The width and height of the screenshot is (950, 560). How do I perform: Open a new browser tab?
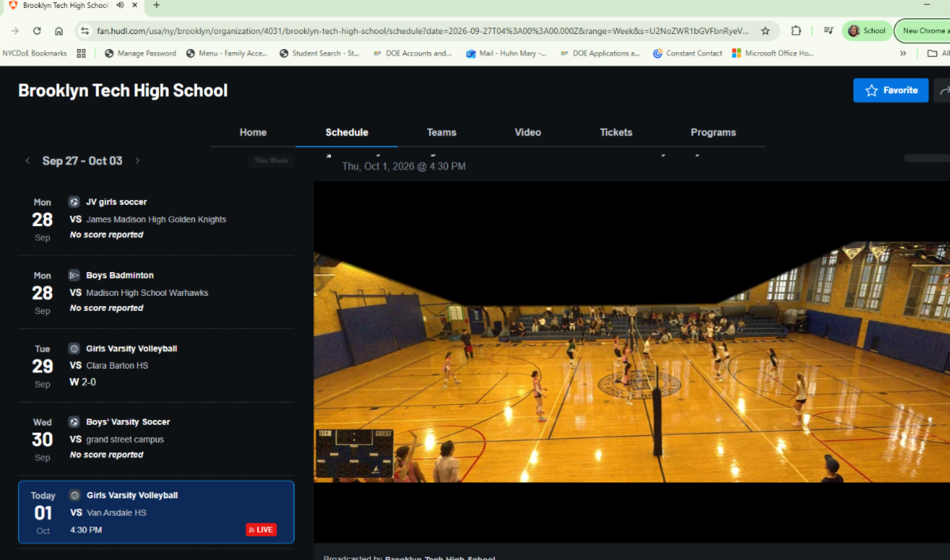156,5
